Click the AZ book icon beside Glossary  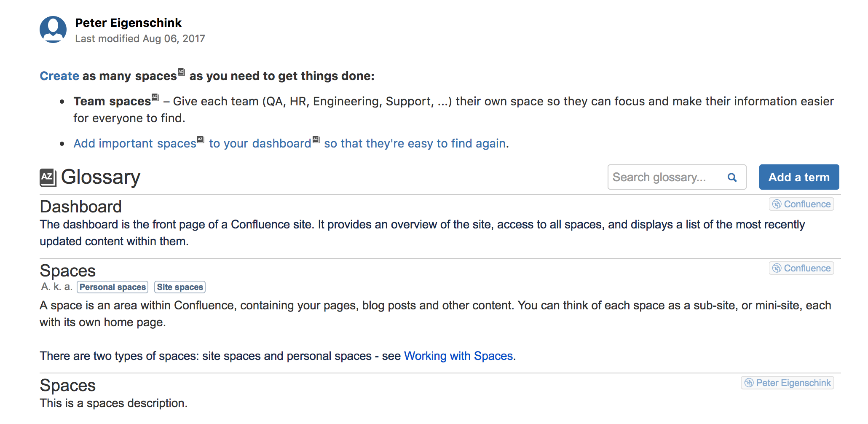[x=48, y=177]
